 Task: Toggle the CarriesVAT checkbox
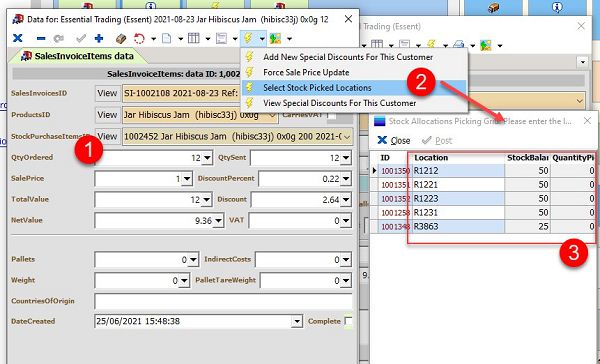pyautogui.click(x=331, y=115)
